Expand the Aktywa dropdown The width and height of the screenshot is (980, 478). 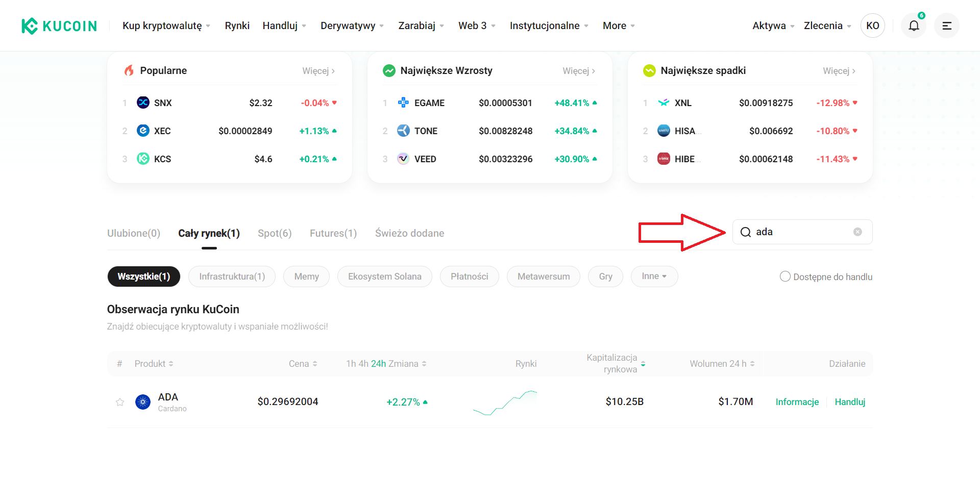pos(773,26)
